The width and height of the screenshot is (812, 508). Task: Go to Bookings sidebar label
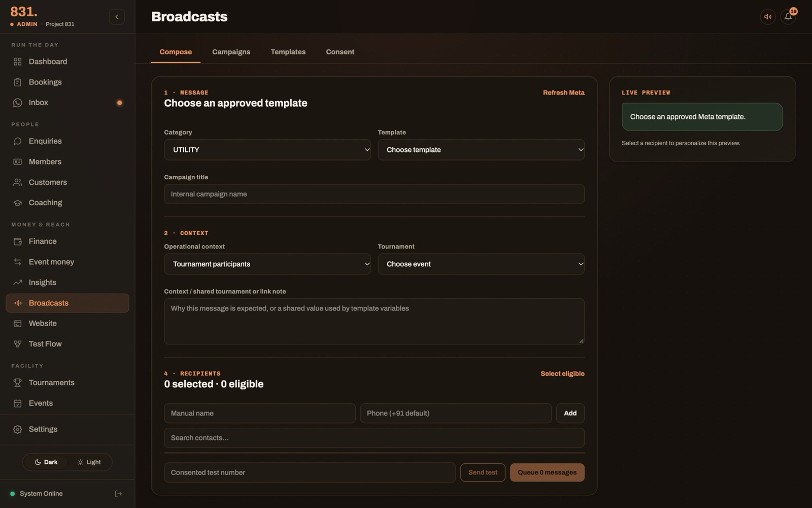tap(45, 82)
